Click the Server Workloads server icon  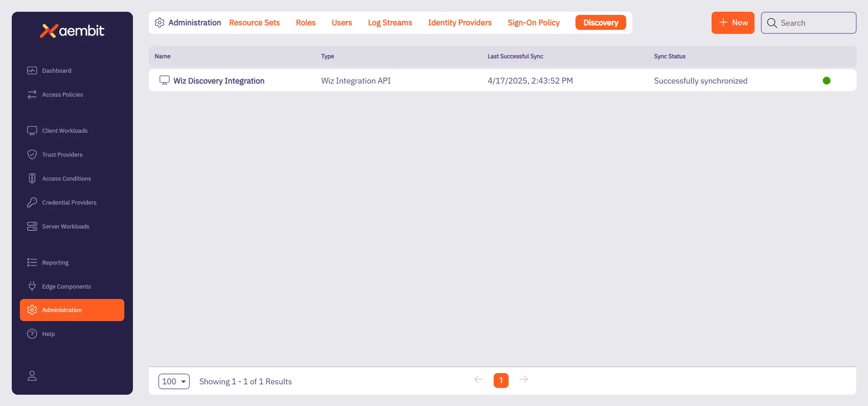click(x=32, y=226)
